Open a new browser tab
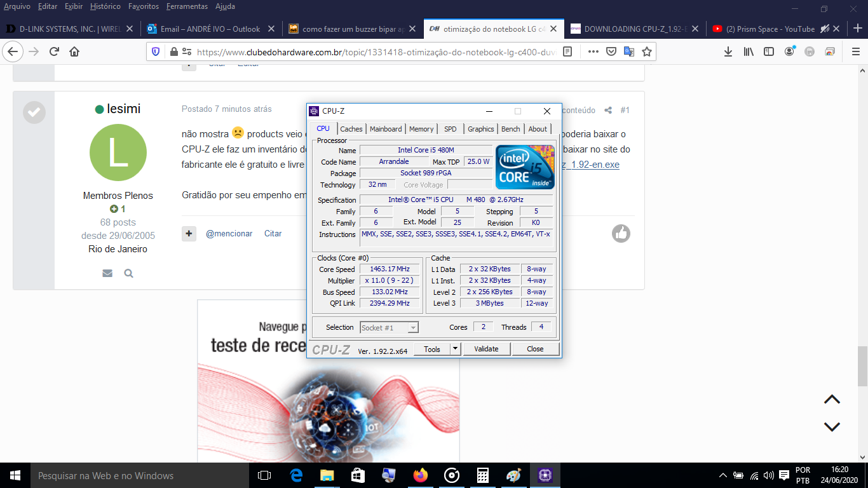The image size is (868, 488). (857, 29)
